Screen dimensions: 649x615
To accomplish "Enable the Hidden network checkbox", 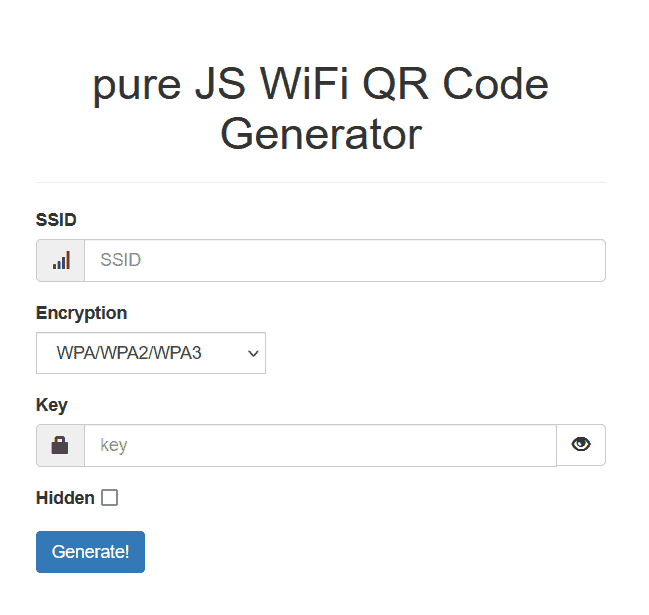I will pos(109,498).
